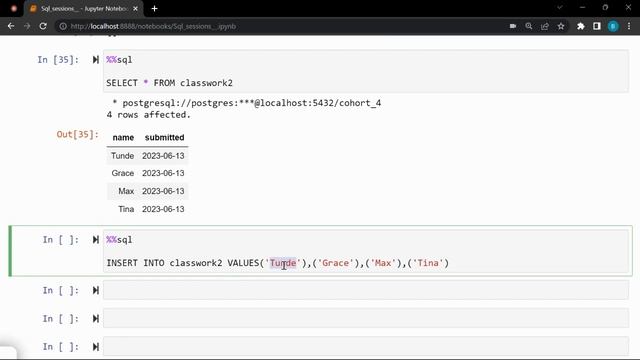Click the first empty code cell
640x360 pixels.
[x=366, y=290]
